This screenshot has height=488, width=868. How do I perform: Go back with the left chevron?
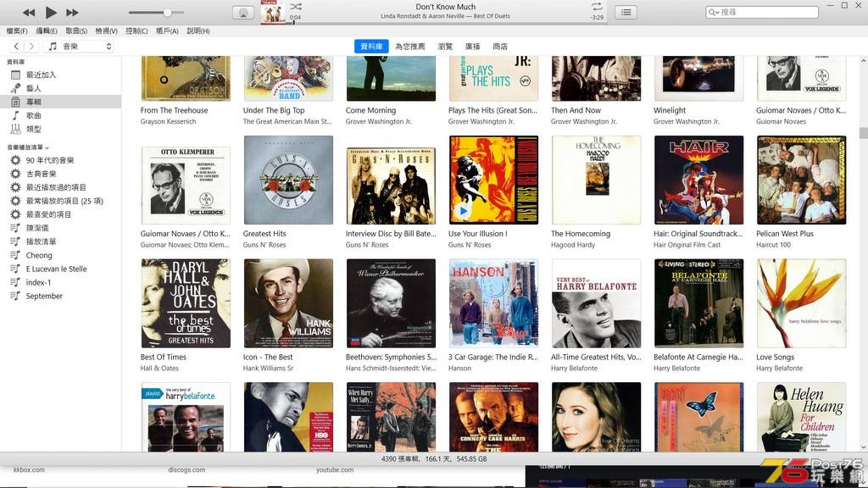[x=16, y=47]
